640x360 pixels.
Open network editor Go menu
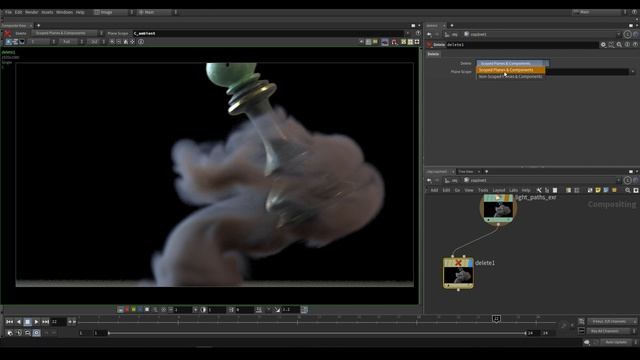(457, 190)
